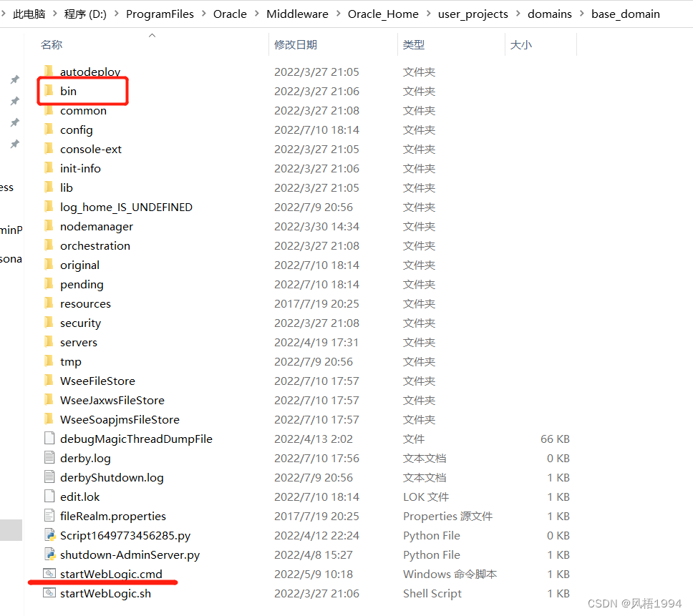Viewport: 693px width, 616px height.
Task: Select the startWebLogic.sh file name
Action: coord(106,593)
